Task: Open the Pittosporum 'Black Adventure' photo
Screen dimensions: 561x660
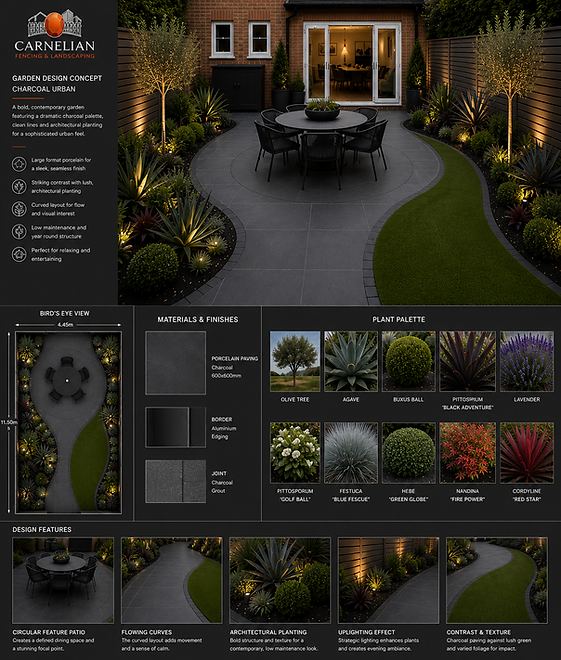Action: pyautogui.click(x=468, y=361)
